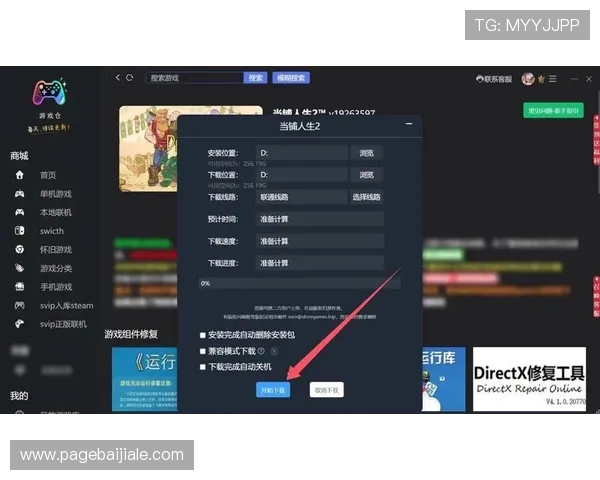600x480 pixels.
Task: Open 手机游戏 sidebar entry
Action: pos(56,287)
